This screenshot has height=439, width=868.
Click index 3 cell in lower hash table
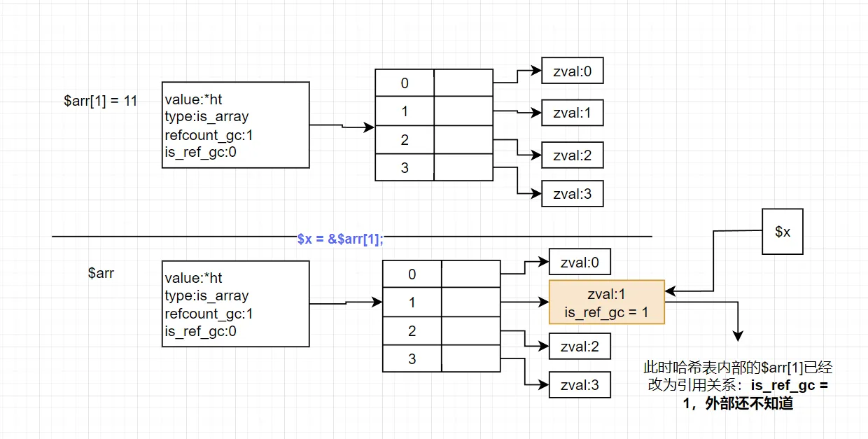412,358
